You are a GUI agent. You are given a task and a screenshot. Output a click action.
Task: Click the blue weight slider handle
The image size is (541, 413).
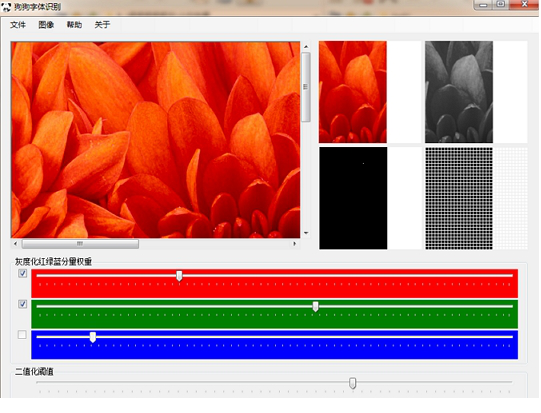[x=93, y=337]
